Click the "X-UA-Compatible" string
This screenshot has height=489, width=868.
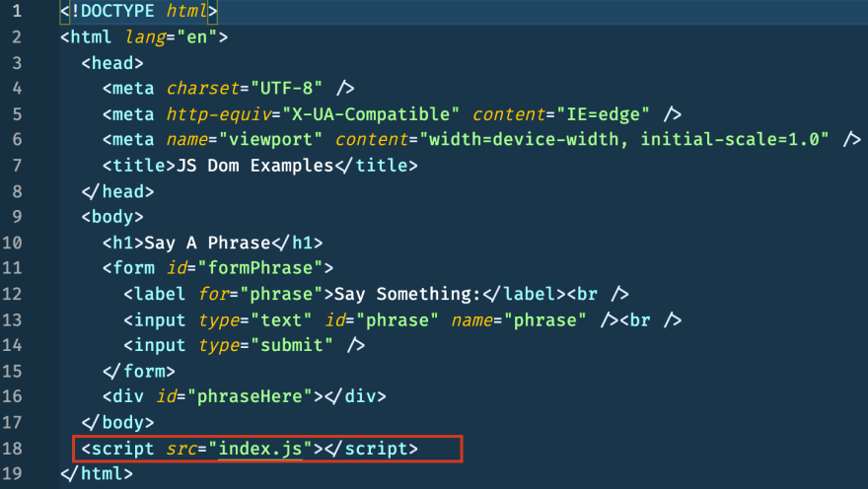pos(371,114)
